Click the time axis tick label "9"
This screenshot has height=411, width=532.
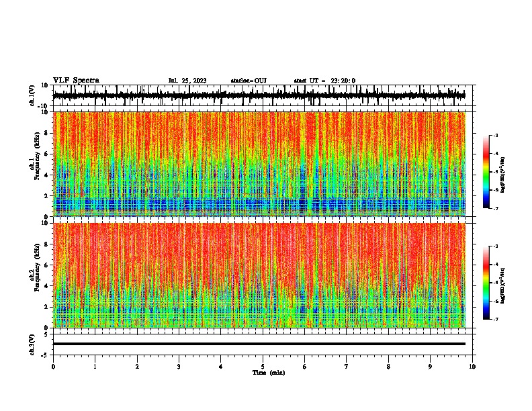point(430,367)
